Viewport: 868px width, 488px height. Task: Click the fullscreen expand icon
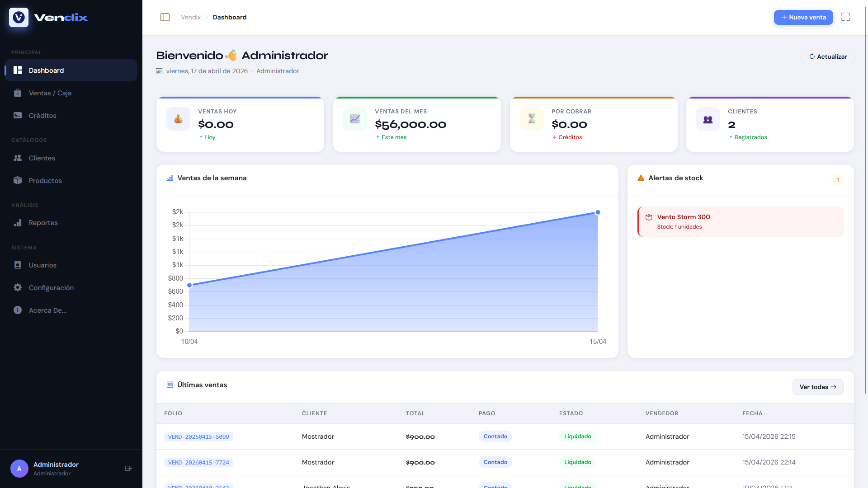(x=845, y=17)
